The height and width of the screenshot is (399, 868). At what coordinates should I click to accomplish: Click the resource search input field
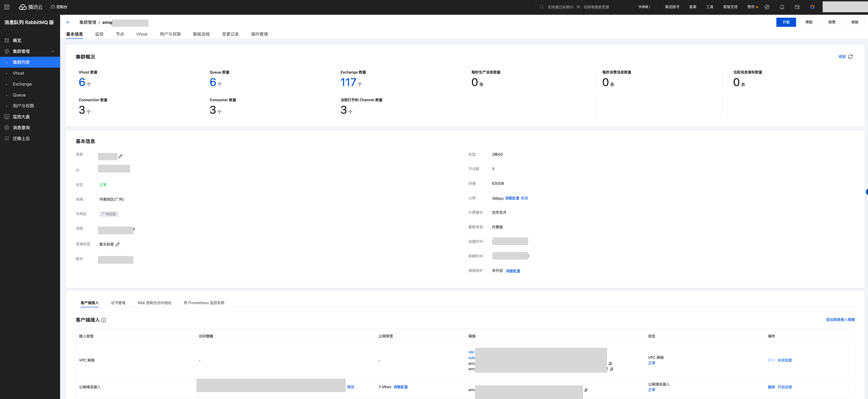coord(580,7)
